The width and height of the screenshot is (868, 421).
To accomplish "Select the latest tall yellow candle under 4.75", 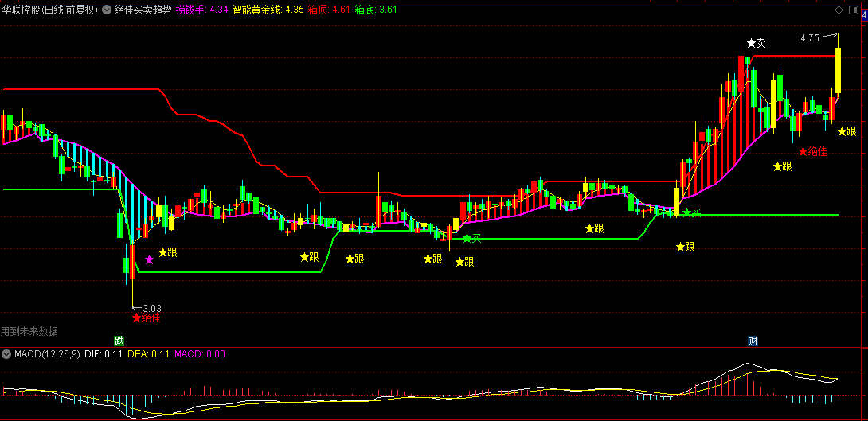I will tap(838, 70).
